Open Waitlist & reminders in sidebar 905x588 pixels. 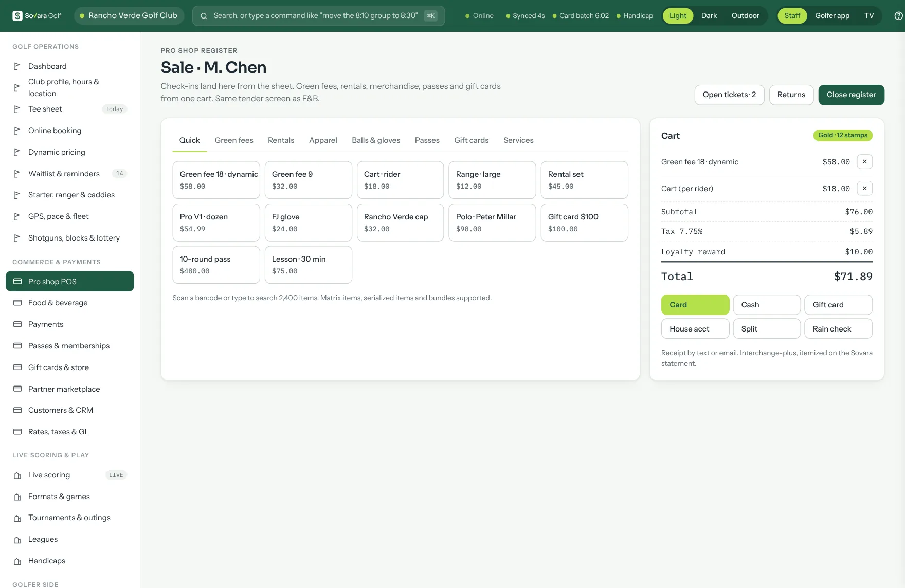coord(69,174)
